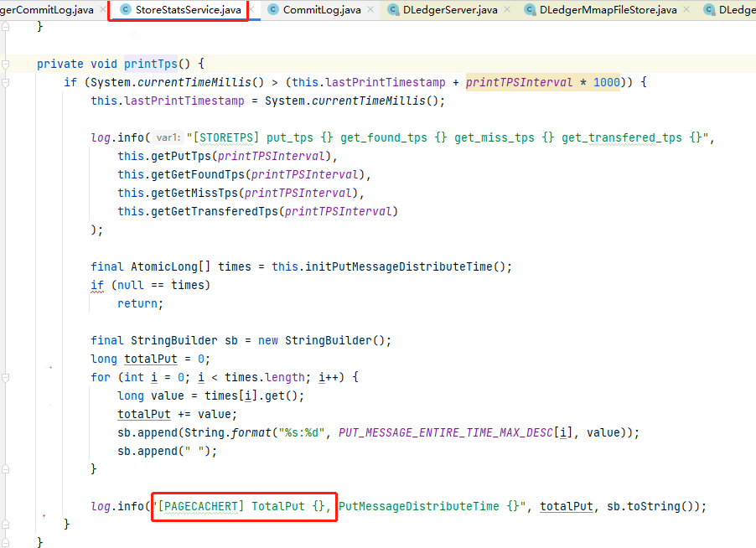756x548 pixels.
Task: Click times.length in the for loop
Action: 265,377
